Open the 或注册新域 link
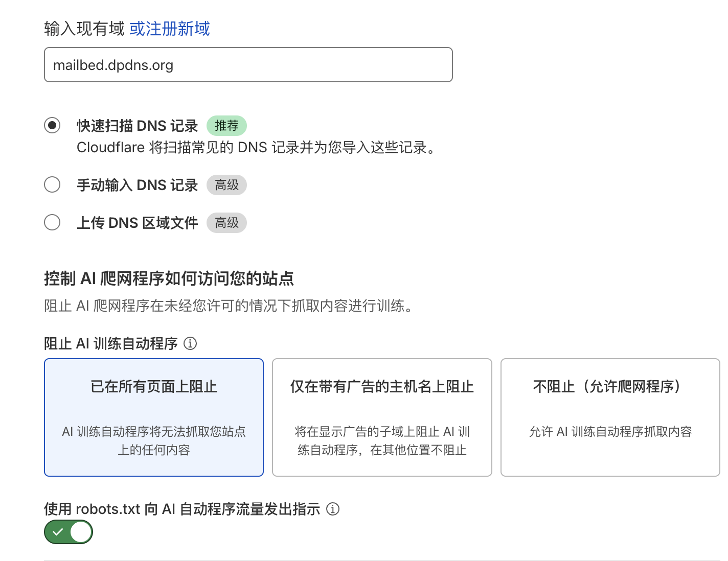The height and width of the screenshot is (561, 728). click(x=170, y=29)
